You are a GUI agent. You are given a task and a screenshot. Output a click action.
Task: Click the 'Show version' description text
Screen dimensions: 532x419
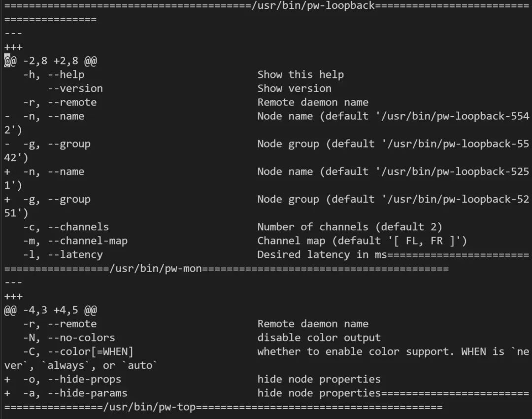point(294,89)
